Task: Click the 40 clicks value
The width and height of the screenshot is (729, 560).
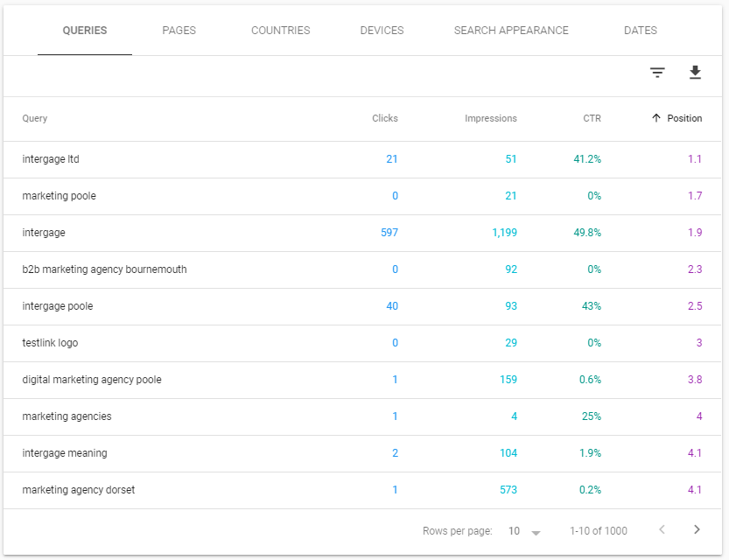Action: [x=392, y=306]
